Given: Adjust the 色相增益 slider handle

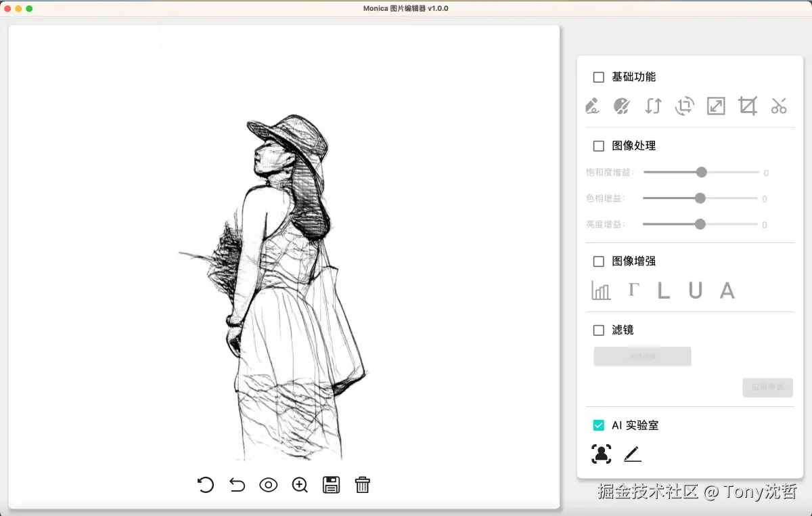Looking at the screenshot, I should click(x=700, y=198).
